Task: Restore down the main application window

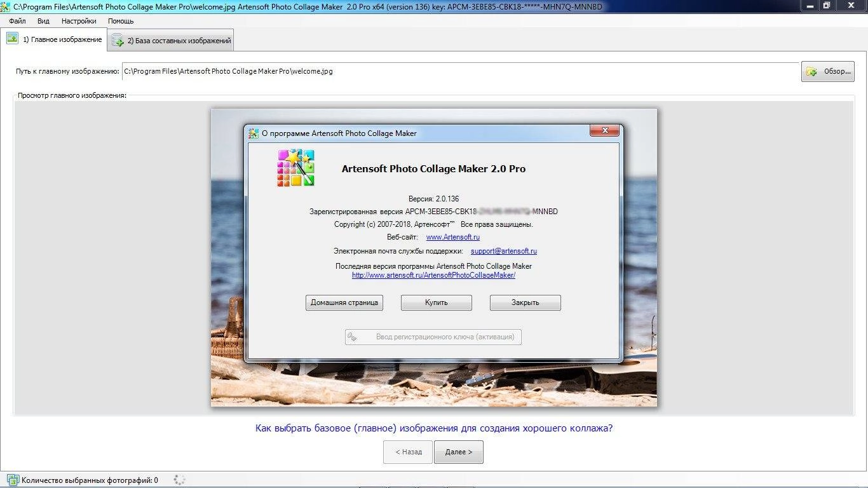Action: 827,5
